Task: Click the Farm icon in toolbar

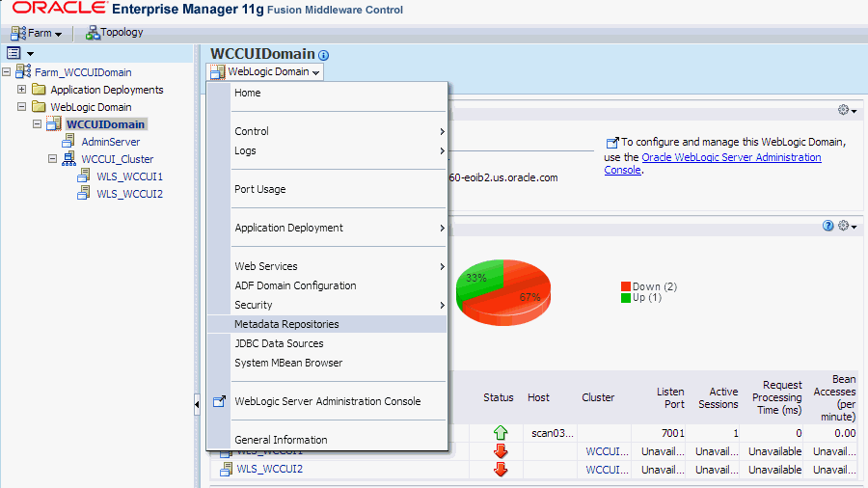Action: (x=18, y=33)
